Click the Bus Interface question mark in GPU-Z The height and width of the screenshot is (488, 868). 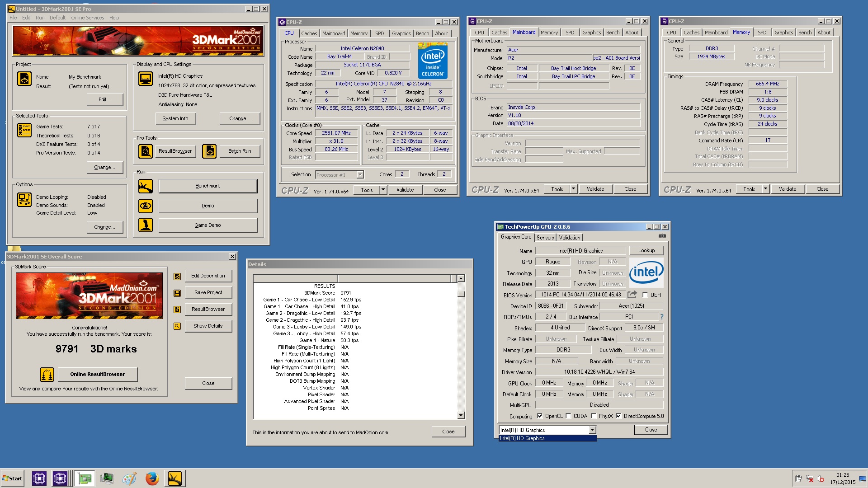pyautogui.click(x=662, y=317)
